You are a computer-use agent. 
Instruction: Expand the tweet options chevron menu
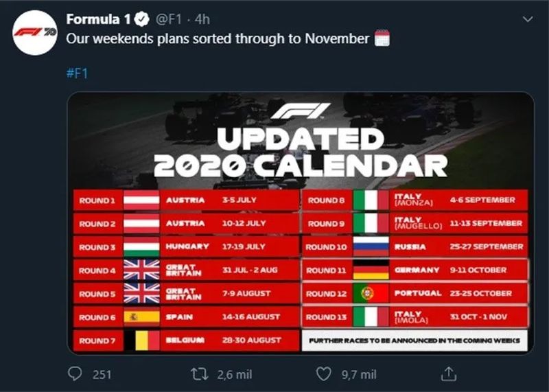[528, 19]
